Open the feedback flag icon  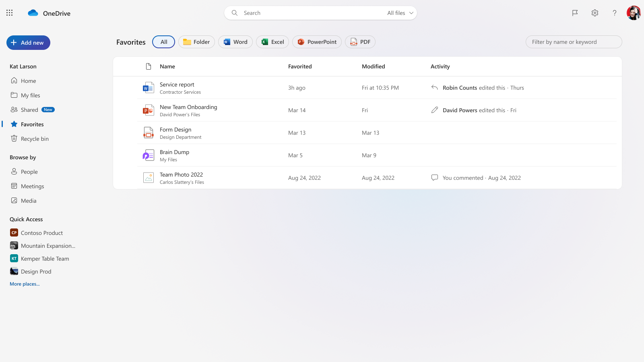(574, 12)
